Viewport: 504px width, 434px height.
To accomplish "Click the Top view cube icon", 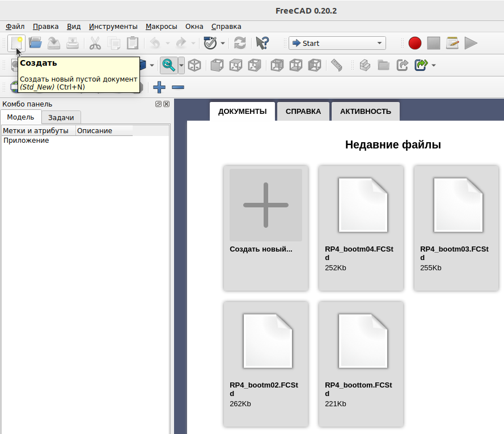I will (236, 65).
